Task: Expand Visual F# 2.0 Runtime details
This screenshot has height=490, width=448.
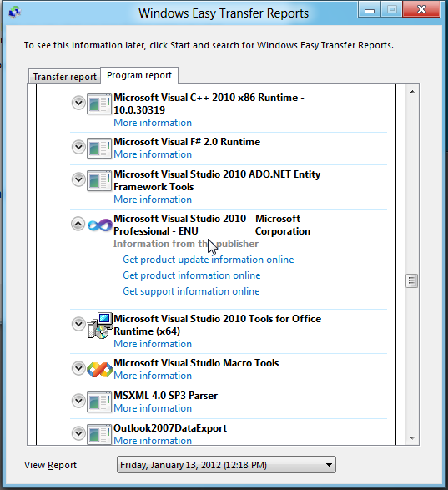Action: point(78,147)
